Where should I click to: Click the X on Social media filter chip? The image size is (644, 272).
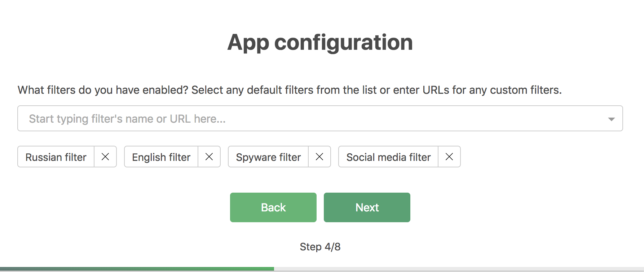pos(449,157)
